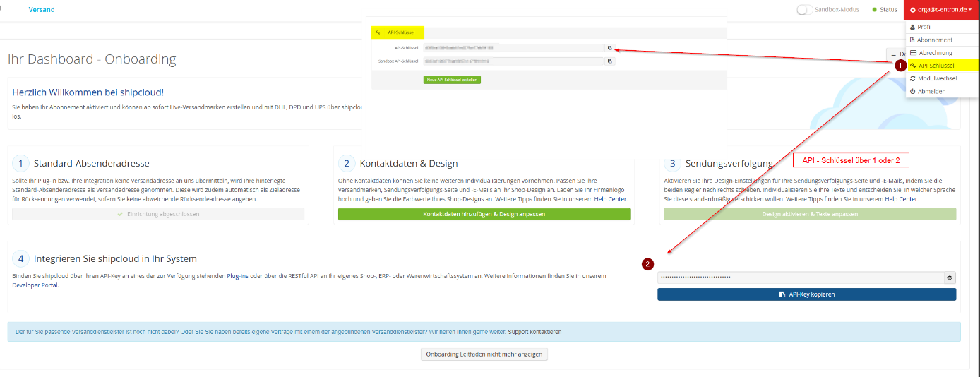Click the numbered circle 2 for Kontaktdaten & Design
The height and width of the screenshot is (377, 980).
tap(346, 164)
